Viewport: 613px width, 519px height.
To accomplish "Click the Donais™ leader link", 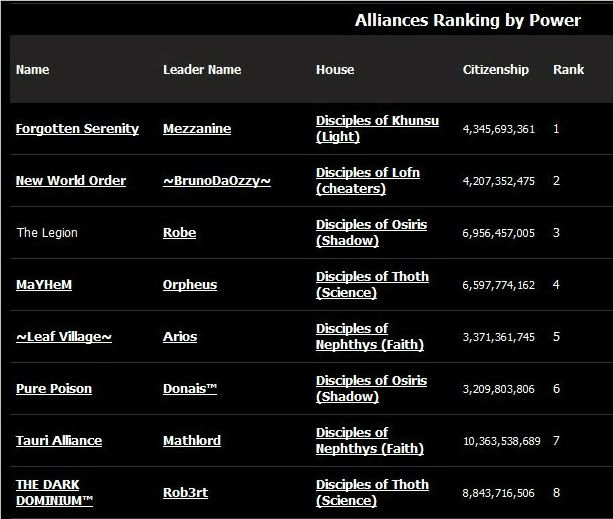I will pyautogui.click(x=190, y=389).
